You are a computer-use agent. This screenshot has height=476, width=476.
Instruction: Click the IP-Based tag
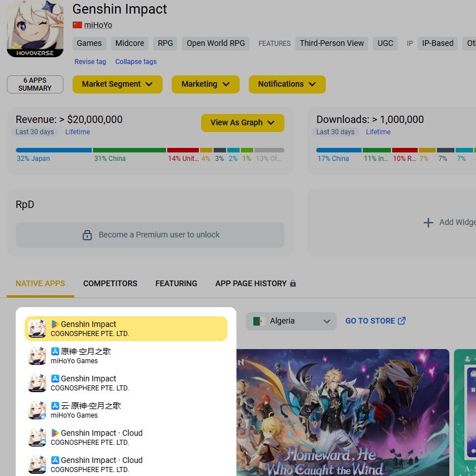coord(437,44)
